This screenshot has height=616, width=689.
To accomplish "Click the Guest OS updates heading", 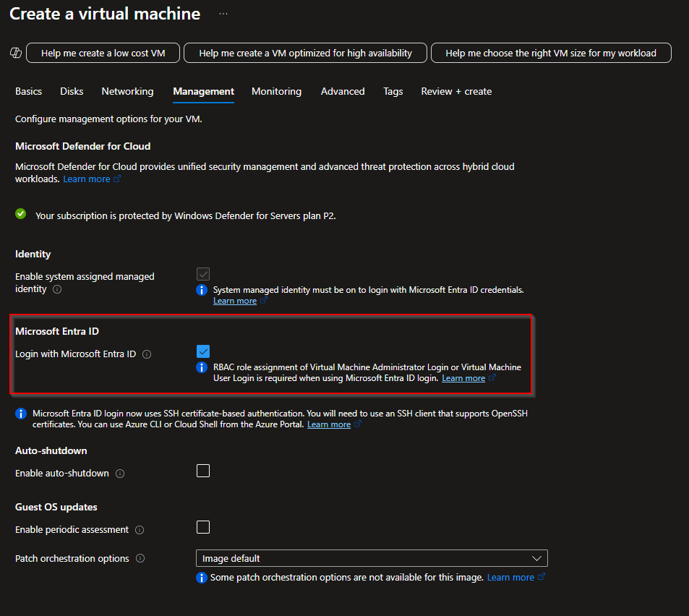I will (56, 507).
